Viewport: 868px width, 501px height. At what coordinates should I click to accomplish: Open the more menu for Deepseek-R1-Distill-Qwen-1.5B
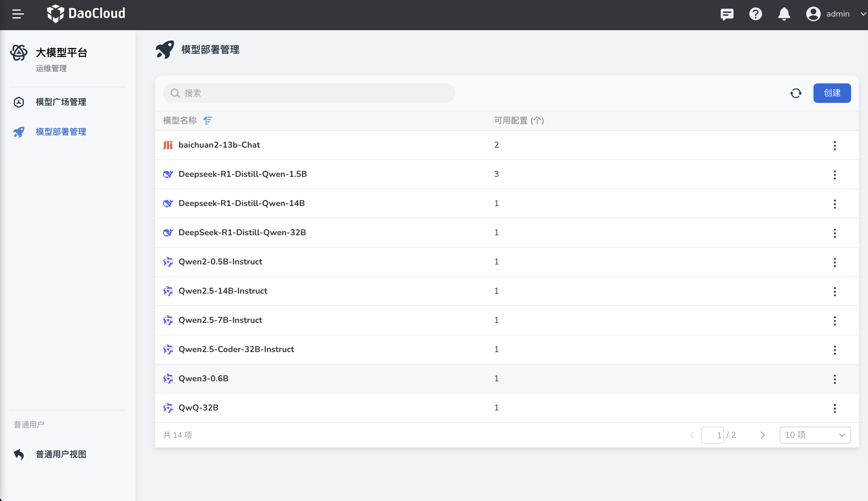tap(835, 175)
